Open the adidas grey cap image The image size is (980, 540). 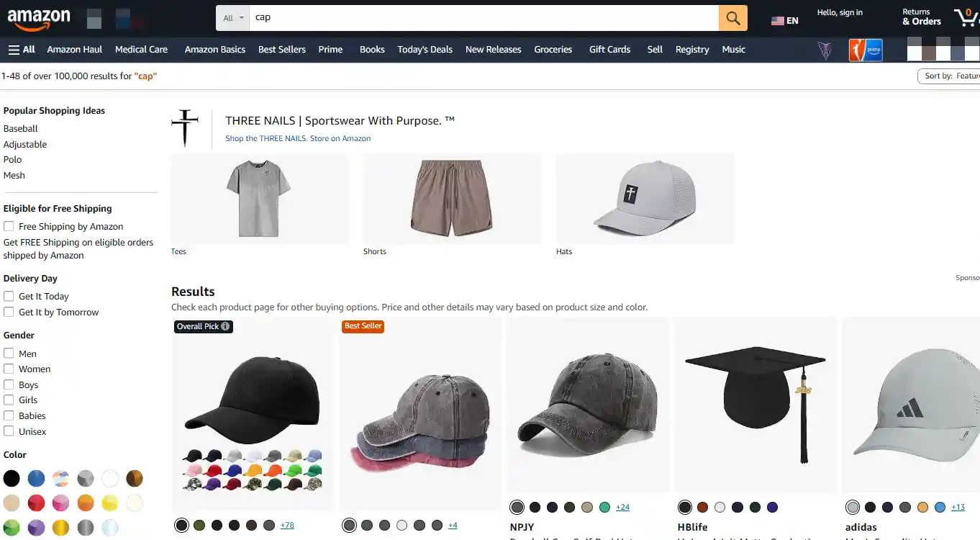(x=911, y=405)
